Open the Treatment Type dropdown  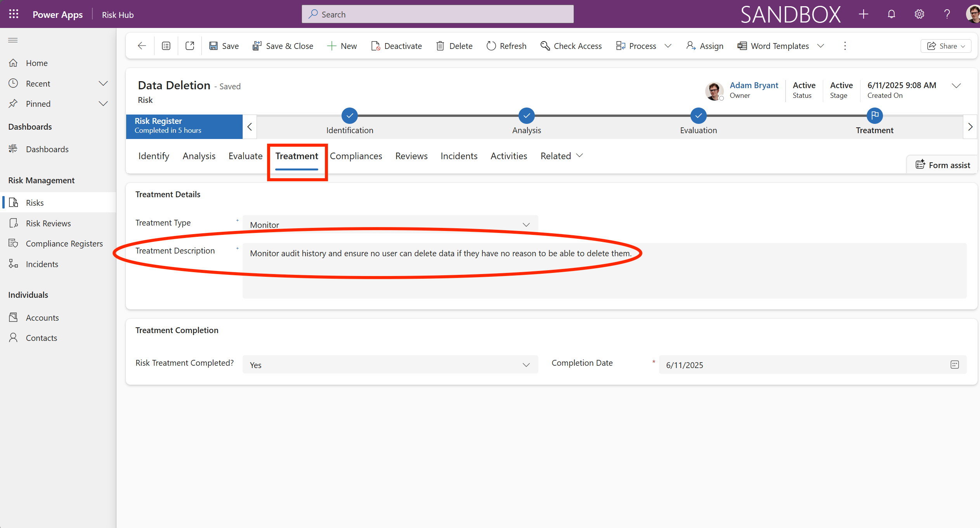coord(390,224)
